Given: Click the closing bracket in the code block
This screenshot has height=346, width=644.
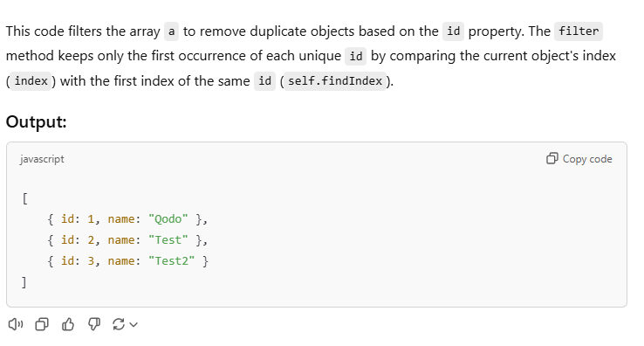Looking at the screenshot, I should point(24,282).
